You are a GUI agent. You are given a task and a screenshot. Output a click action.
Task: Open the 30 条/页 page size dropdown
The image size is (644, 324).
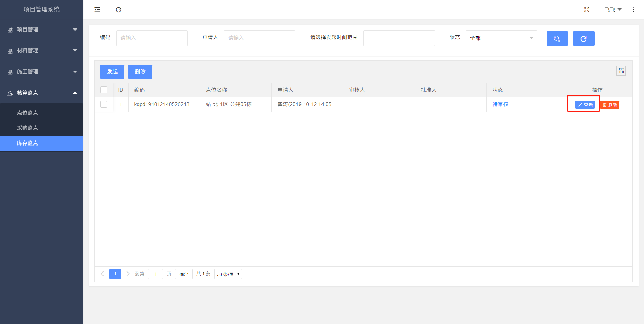click(228, 274)
